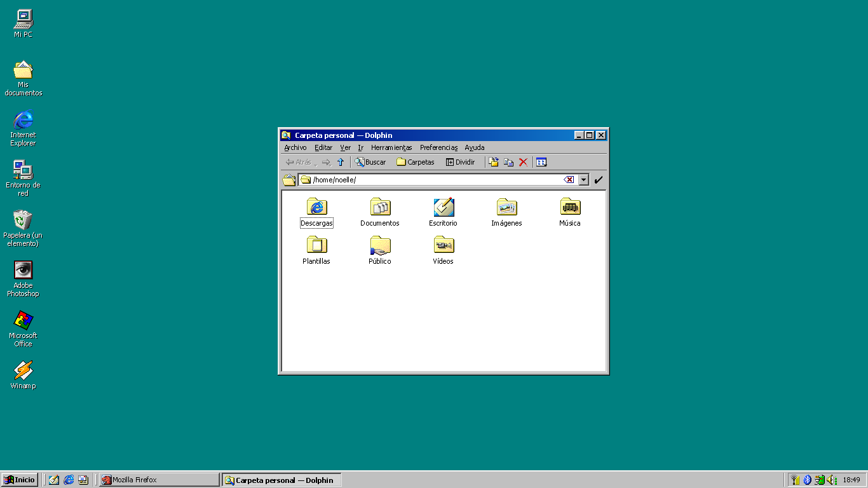The height and width of the screenshot is (488, 868).
Task: Clear the address bar with the red X icon
Action: (569, 180)
